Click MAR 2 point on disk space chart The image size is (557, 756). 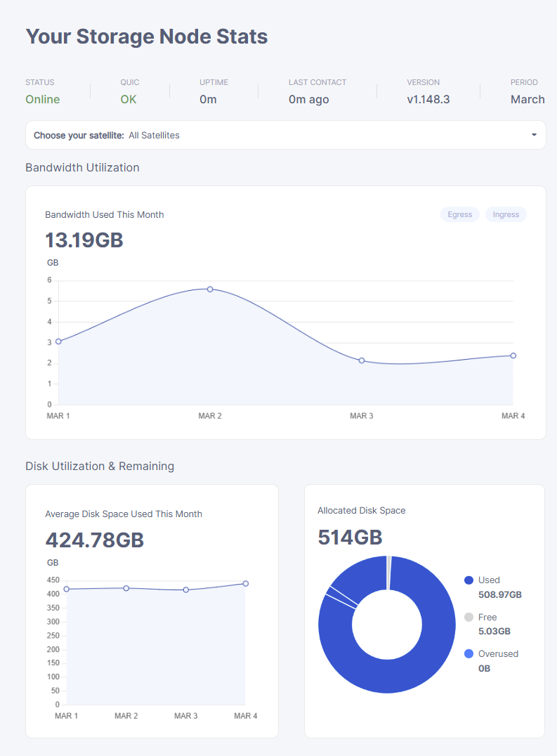pos(126,588)
